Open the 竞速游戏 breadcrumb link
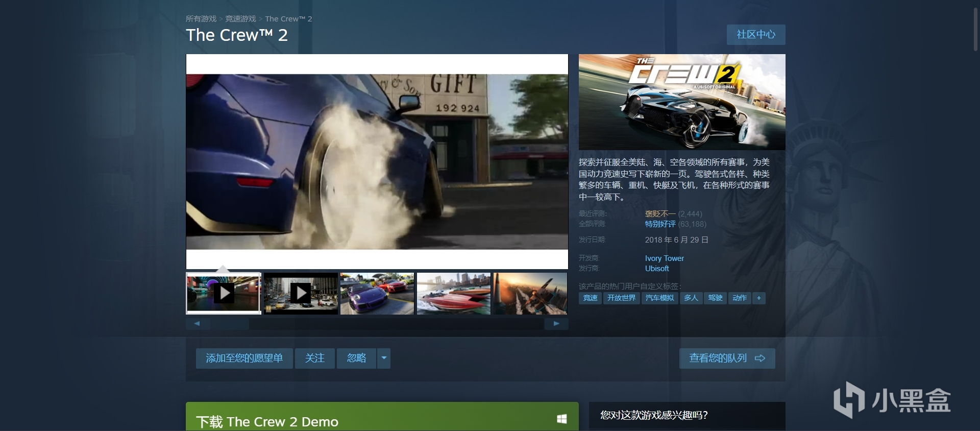Image resolution: width=980 pixels, height=431 pixels. pos(240,19)
